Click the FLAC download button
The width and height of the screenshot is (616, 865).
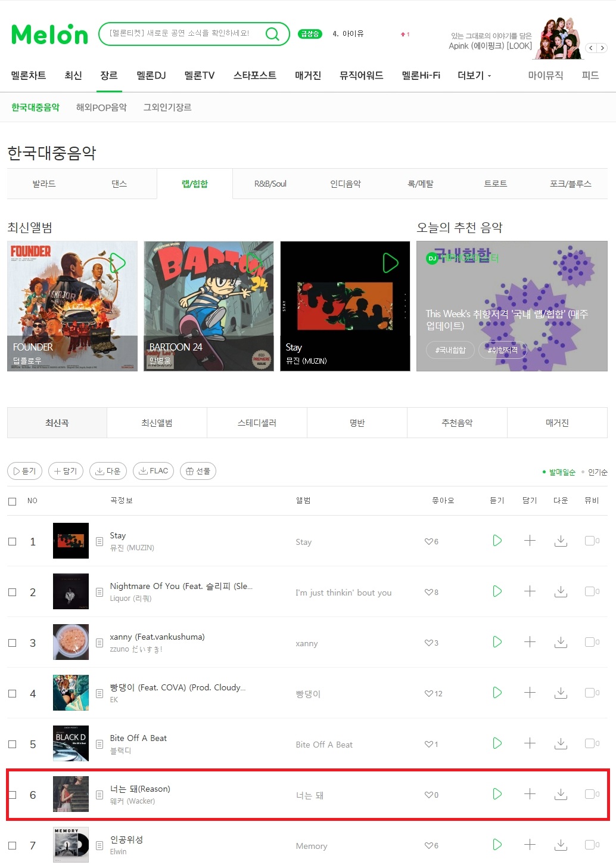154,471
